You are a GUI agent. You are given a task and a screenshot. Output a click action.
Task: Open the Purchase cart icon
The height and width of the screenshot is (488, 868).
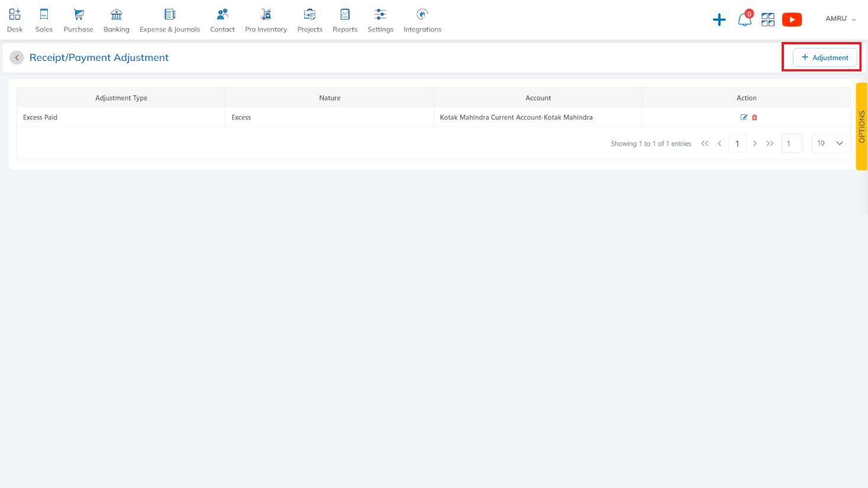click(x=78, y=14)
